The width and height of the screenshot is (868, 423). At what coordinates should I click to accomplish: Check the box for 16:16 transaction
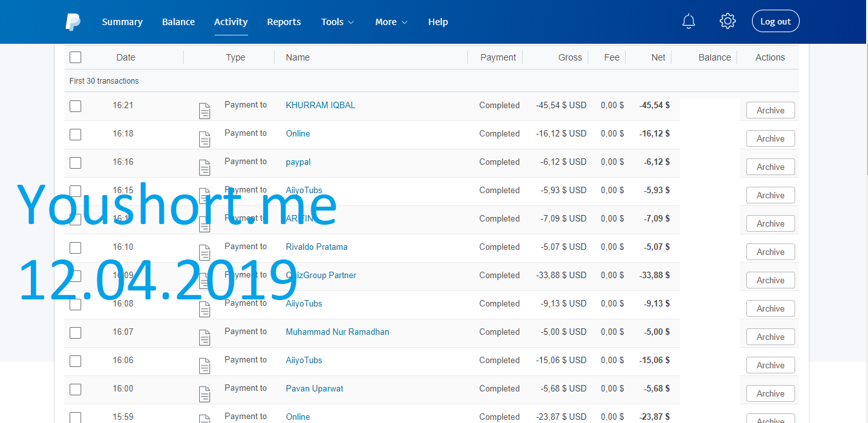click(x=75, y=162)
